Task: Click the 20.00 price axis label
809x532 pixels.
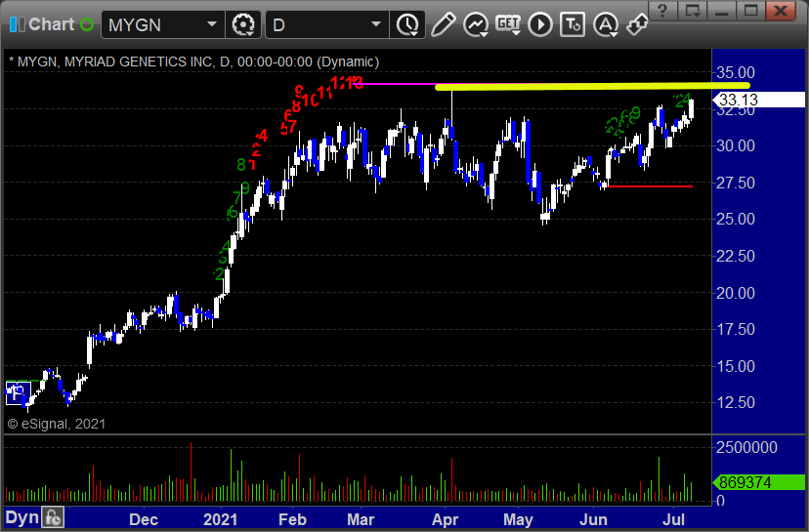Action: [x=735, y=293]
